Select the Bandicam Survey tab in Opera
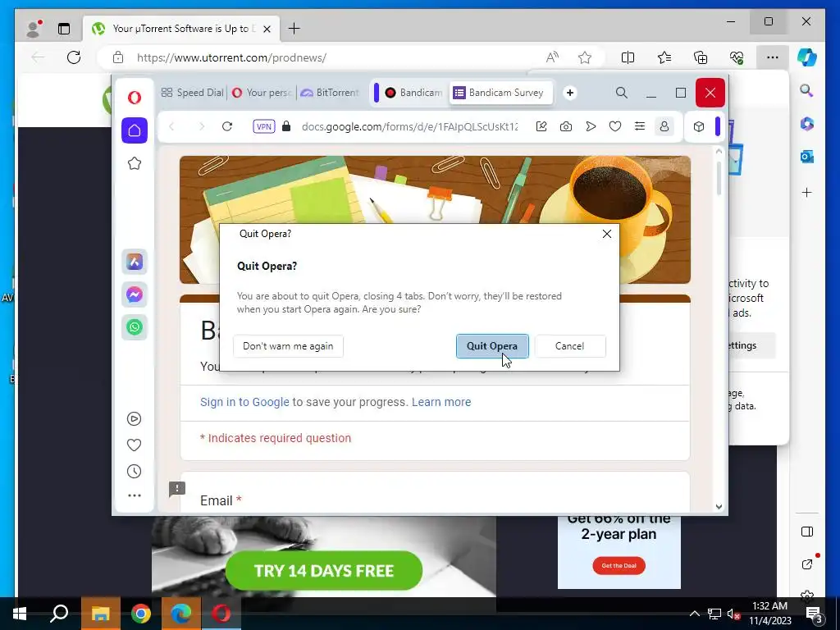The height and width of the screenshot is (630, 840). tap(500, 93)
